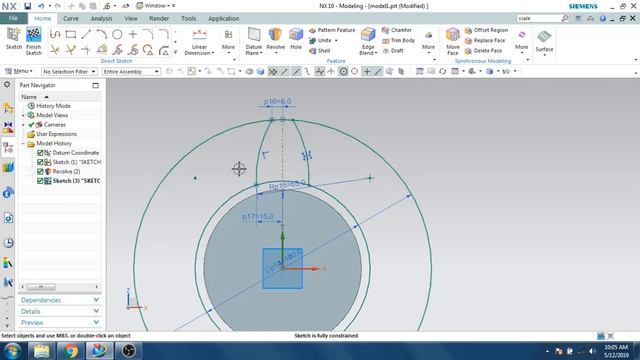This screenshot has height=360, width=640.
Task: Switch to the View tab
Action: pos(131,18)
